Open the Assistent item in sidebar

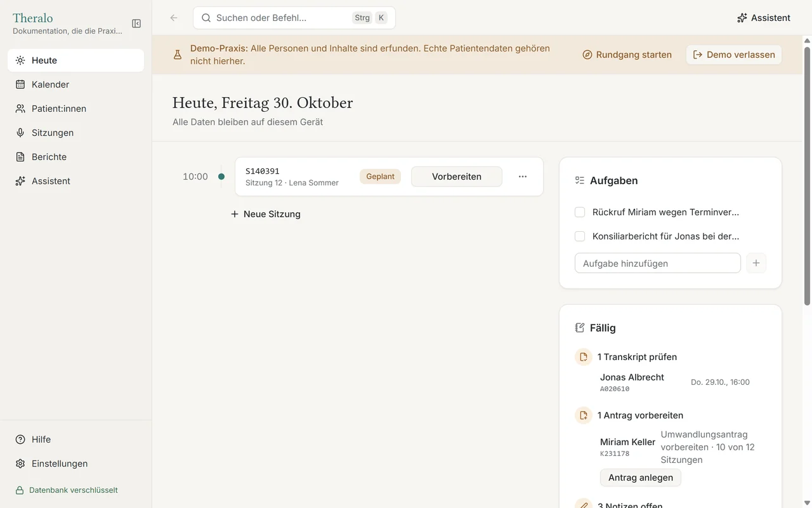click(x=75, y=181)
